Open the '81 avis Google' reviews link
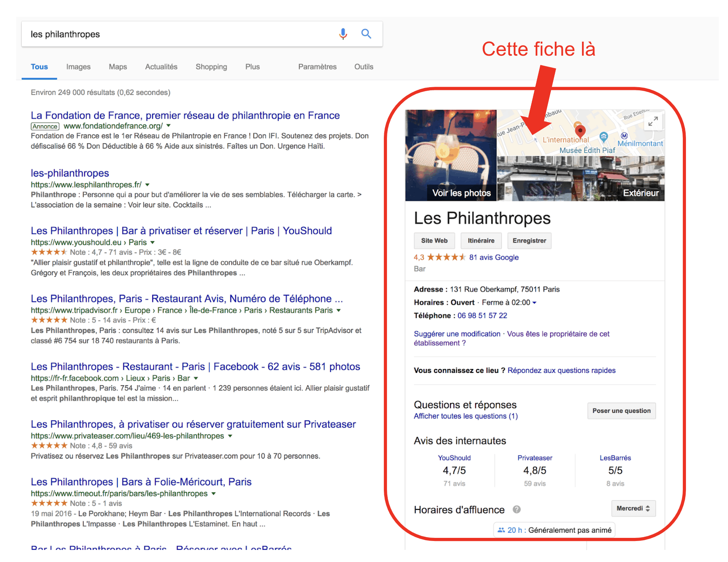 (493, 257)
